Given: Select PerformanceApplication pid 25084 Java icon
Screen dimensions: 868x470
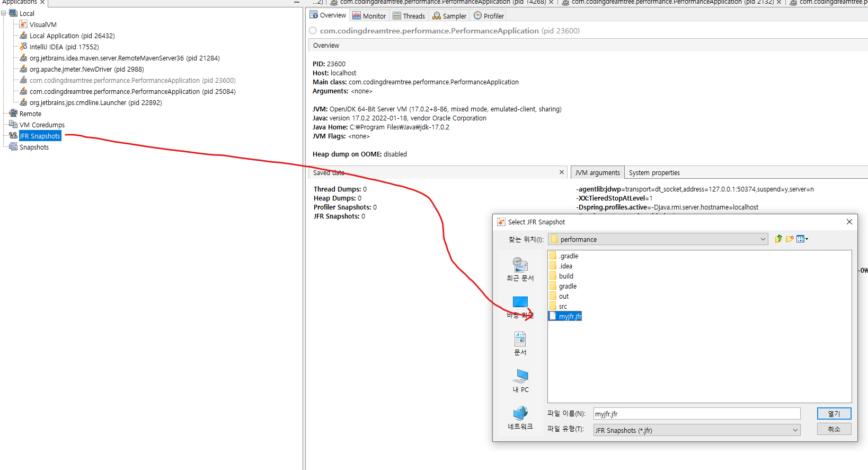Looking at the screenshot, I should tap(23, 91).
